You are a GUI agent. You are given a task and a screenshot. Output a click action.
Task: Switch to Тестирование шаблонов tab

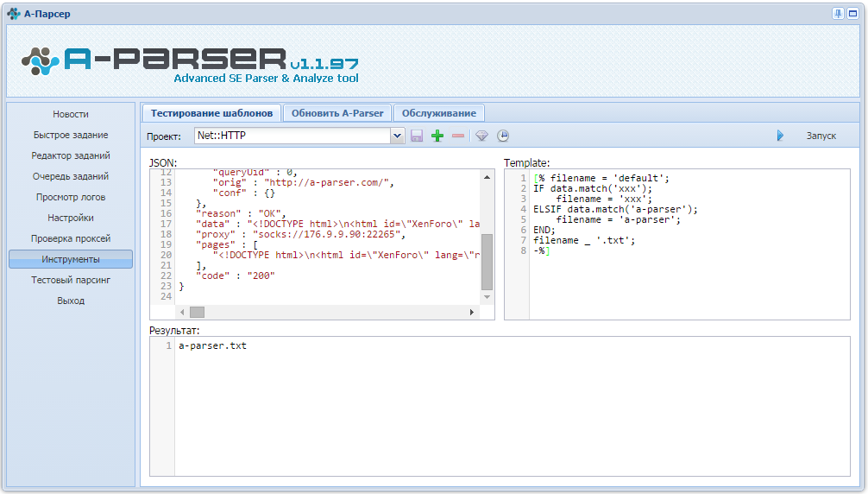tap(211, 113)
